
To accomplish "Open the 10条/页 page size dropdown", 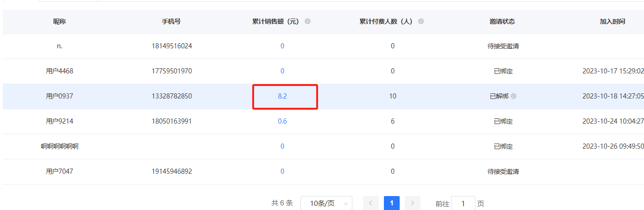I will click(326, 203).
